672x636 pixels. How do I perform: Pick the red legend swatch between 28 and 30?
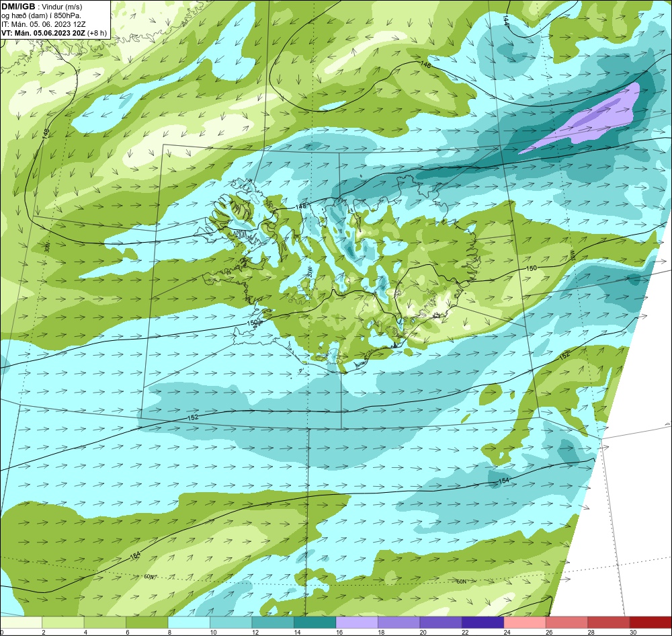coord(609,623)
